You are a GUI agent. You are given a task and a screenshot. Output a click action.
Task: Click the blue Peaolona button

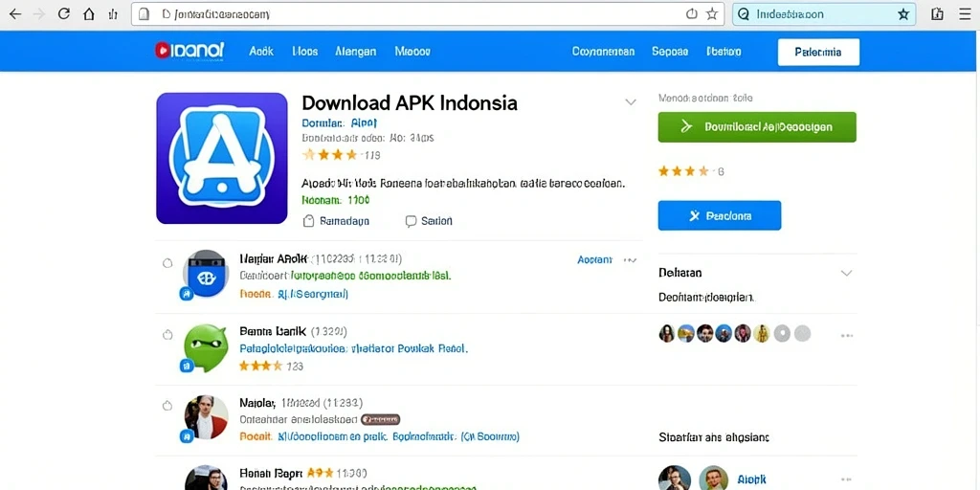[x=720, y=215]
